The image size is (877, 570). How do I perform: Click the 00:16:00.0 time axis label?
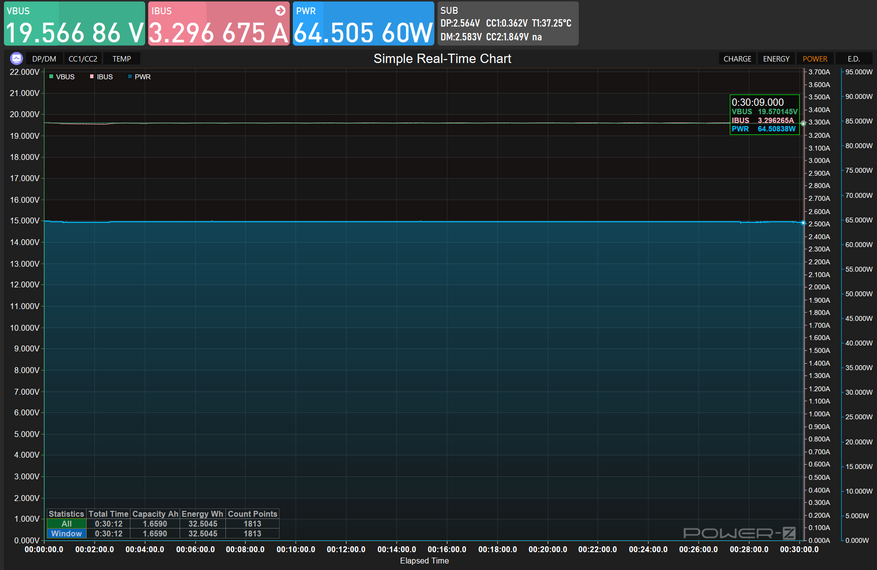tap(447, 549)
